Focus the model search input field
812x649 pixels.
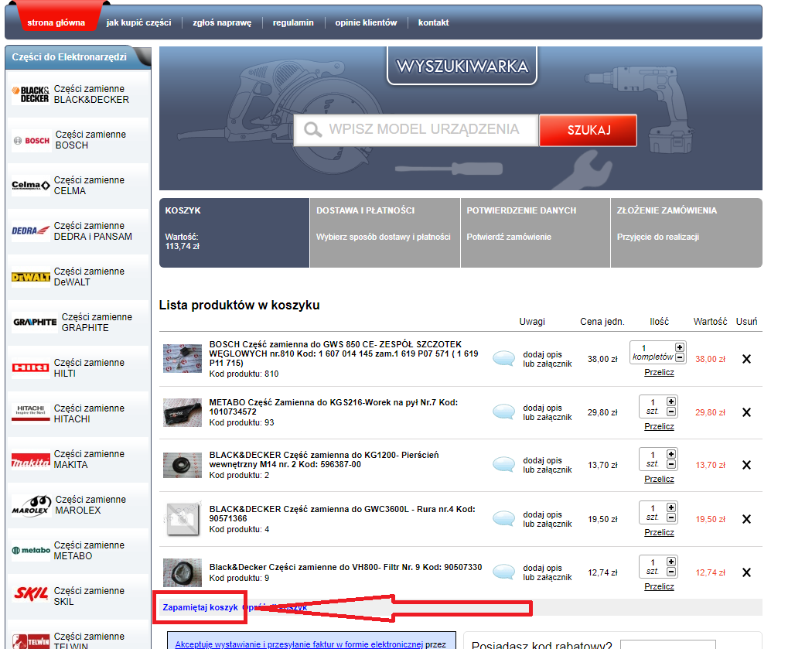(416, 129)
